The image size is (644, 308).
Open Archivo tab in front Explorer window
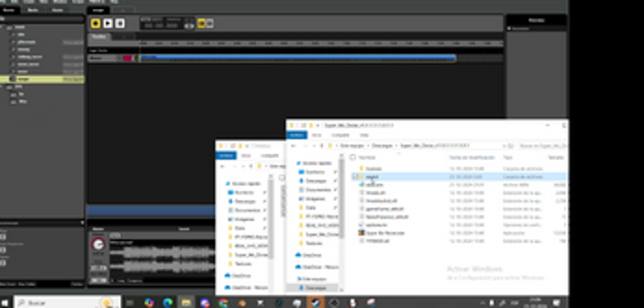click(296, 135)
